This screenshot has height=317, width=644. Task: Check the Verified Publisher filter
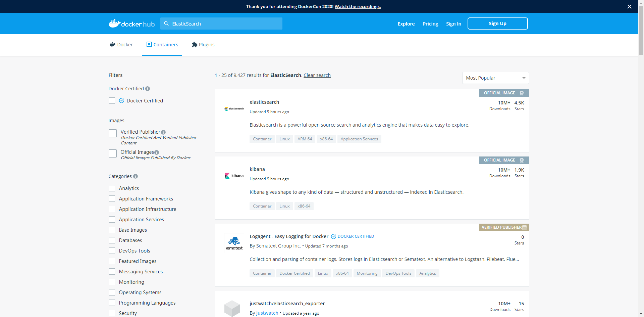pos(113,133)
